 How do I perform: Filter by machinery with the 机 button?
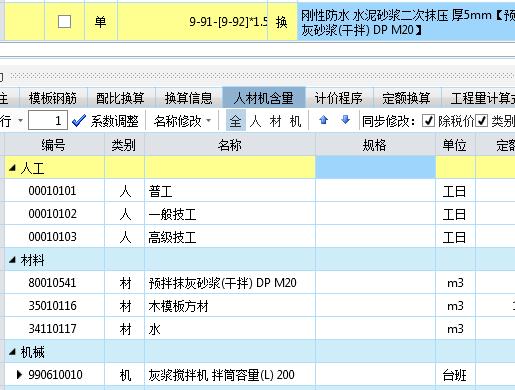click(295, 121)
